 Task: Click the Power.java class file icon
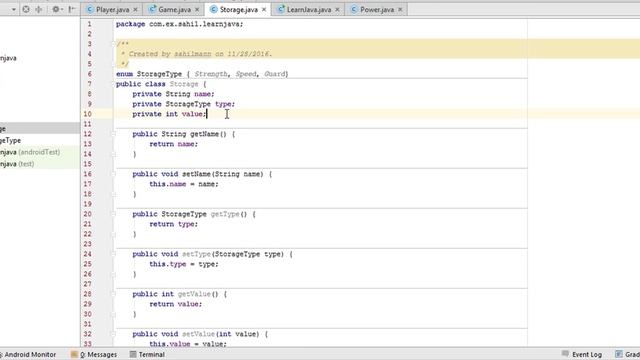pos(354,9)
